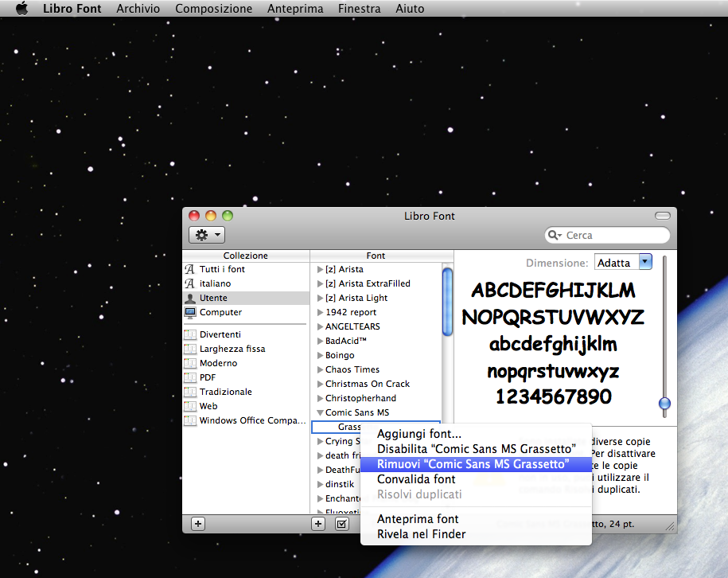Click the font list scrollbar thumb
The image size is (728, 578).
(447, 301)
